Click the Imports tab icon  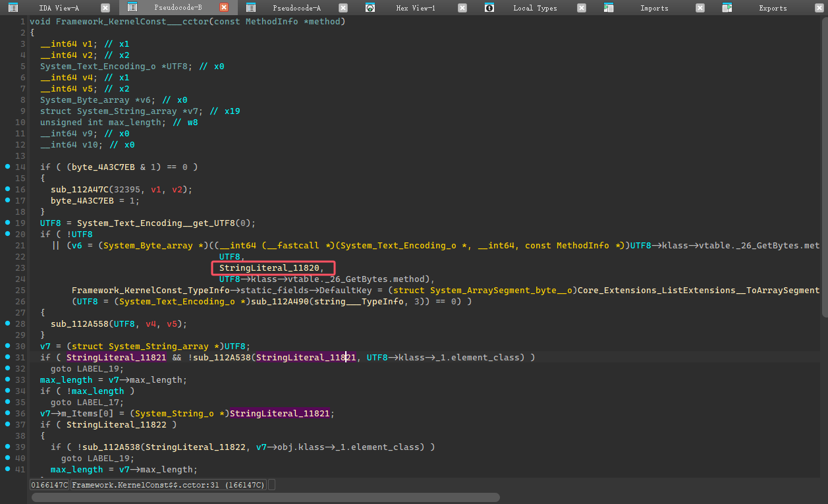pos(609,8)
